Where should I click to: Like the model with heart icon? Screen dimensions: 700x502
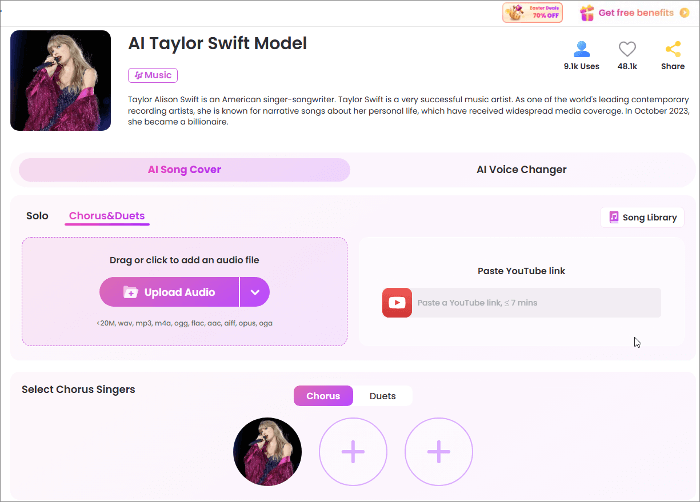[x=627, y=49]
